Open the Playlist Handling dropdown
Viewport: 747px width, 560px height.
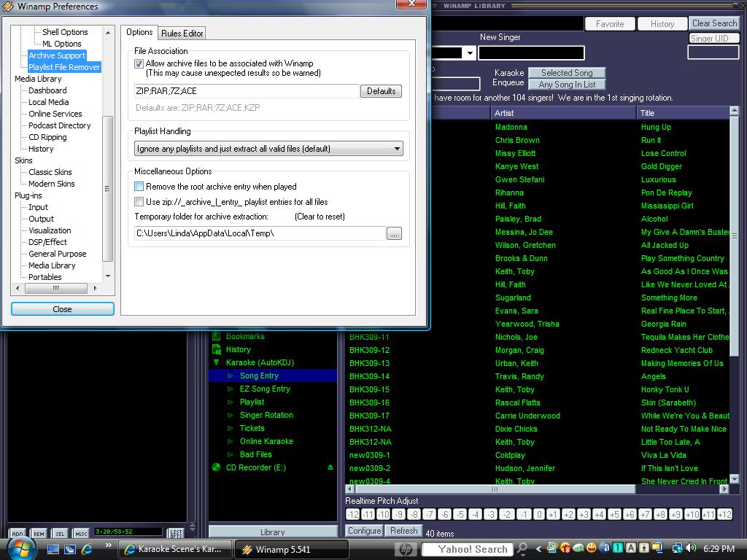[397, 149]
